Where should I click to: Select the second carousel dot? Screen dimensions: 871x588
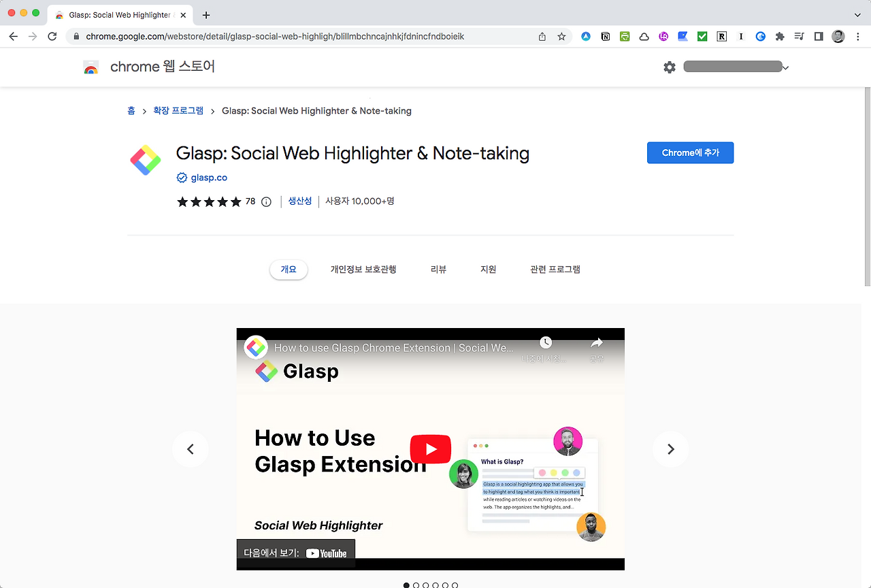click(x=416, y=585)
